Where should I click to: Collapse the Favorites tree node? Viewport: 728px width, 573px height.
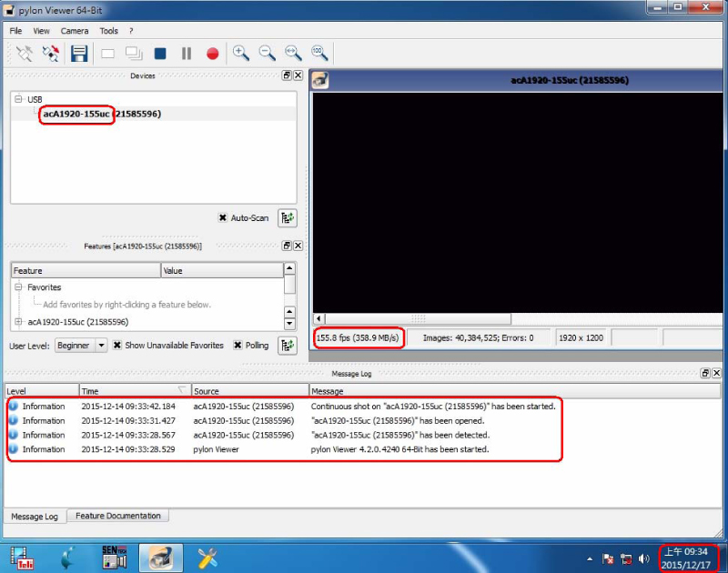pyautogui.click(x=18, y=287)
